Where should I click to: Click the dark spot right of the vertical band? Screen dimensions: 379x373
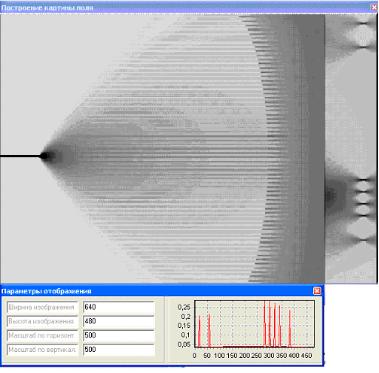pyautogui.click(x=331, y=196)
